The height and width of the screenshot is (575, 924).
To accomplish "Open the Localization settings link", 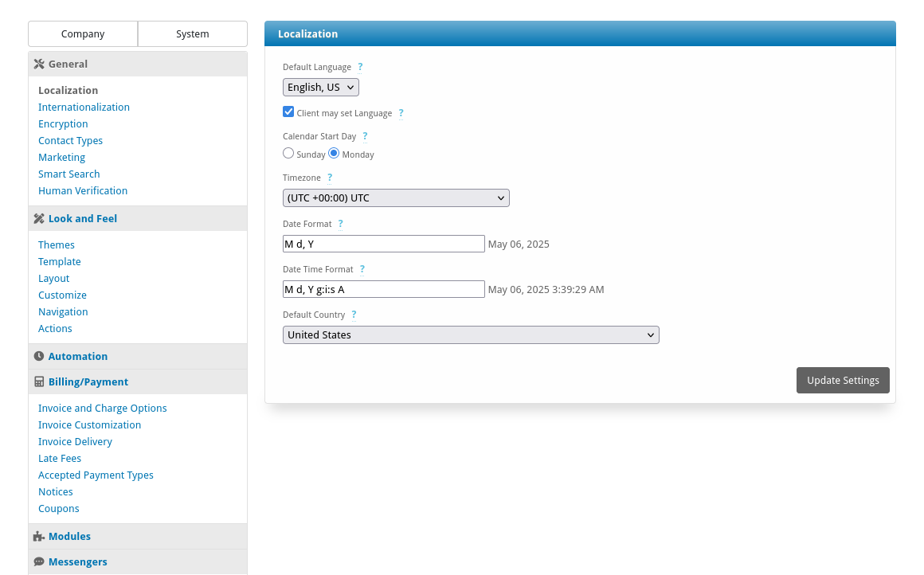I will click(x=69, y=90).
